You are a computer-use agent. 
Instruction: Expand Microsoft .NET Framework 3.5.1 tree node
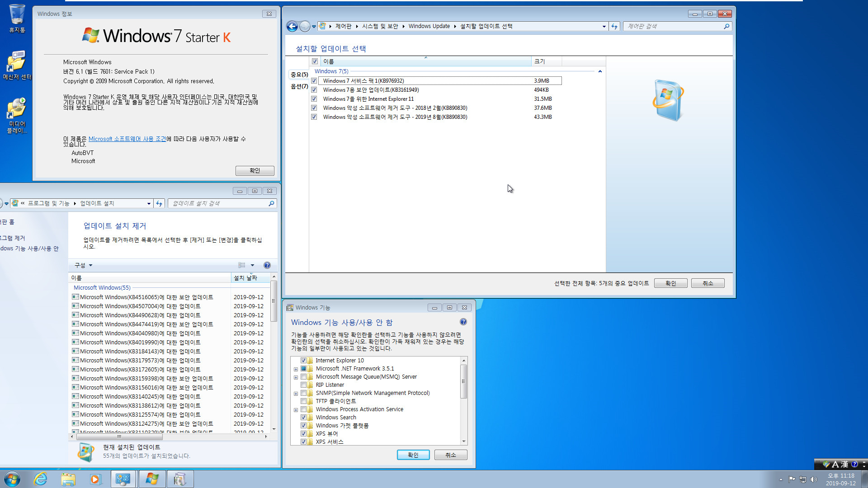point(296,369)
